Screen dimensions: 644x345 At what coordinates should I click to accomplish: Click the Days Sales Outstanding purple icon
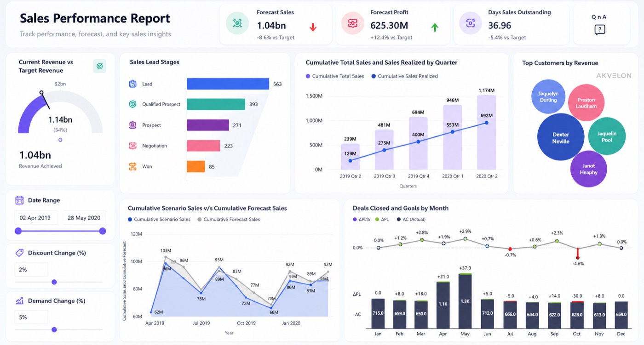tap(471, 24)
